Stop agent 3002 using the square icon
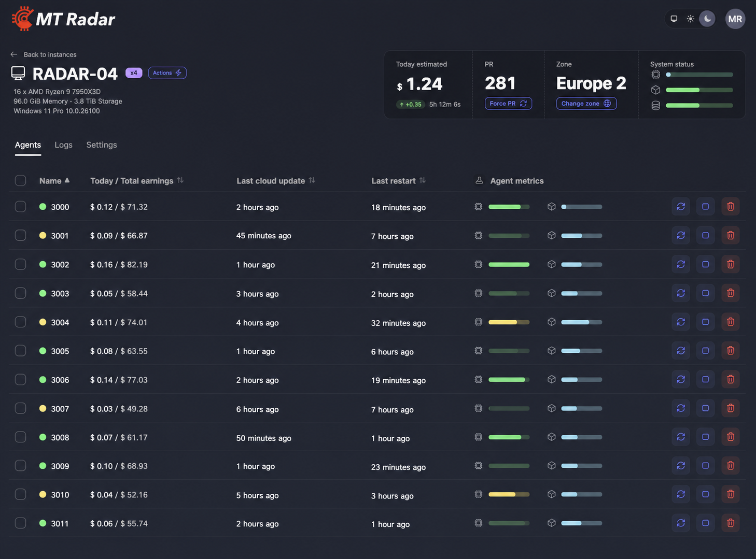This screenshot has width=756, height=559. [x=705, y=264]
